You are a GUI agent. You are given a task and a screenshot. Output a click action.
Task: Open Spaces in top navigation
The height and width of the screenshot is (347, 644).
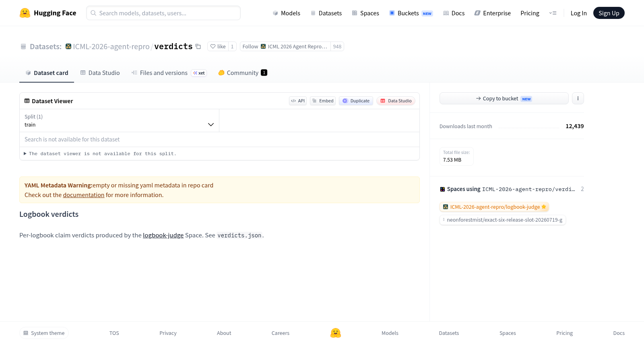365,13
